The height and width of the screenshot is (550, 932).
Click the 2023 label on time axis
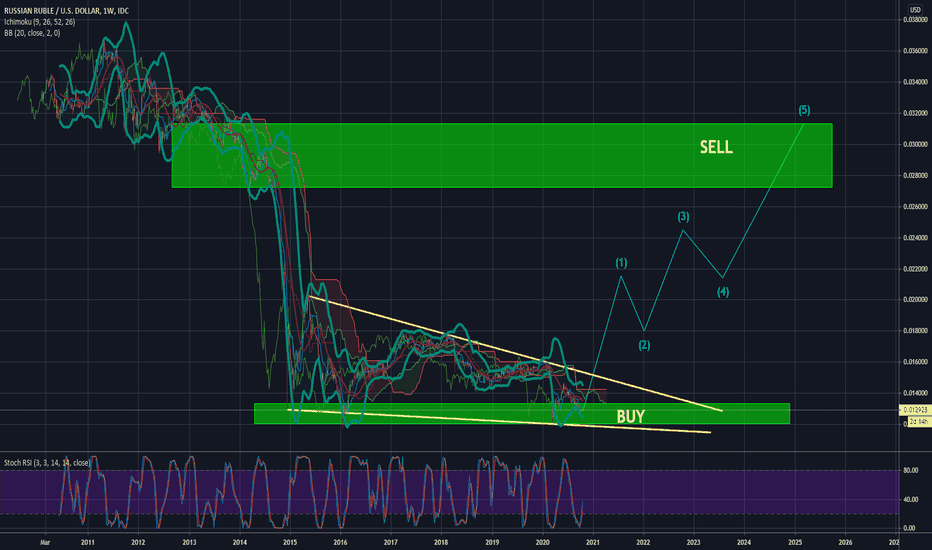point(693,542)
